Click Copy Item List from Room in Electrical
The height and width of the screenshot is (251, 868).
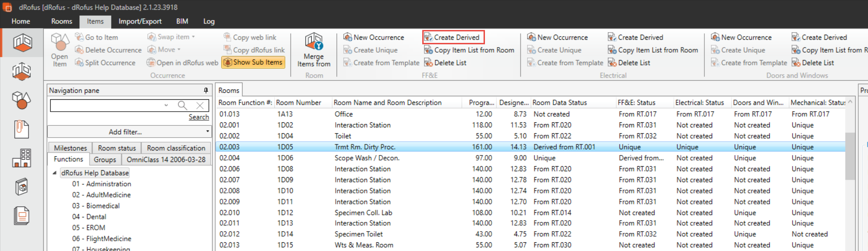[653, 50]
